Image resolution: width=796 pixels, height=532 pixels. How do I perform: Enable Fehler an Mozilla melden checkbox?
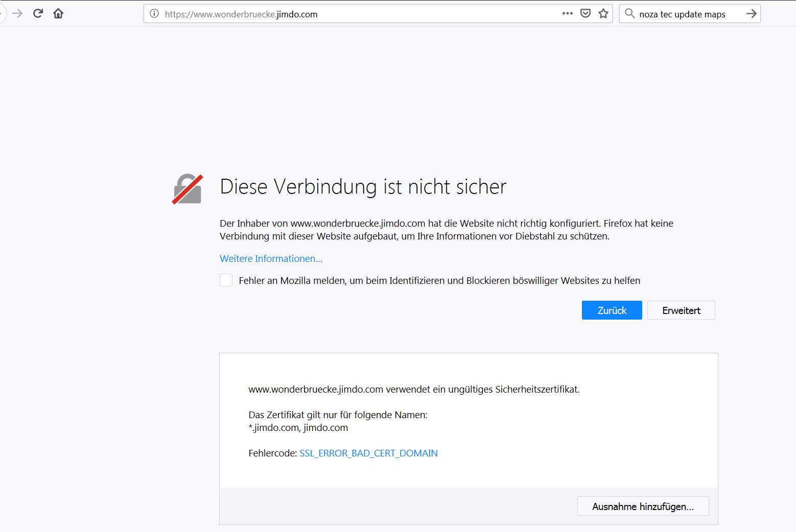pos(226,280)
